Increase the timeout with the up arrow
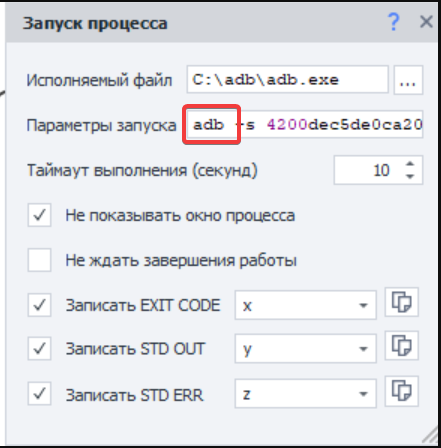 pyautogui.click(x=410, y=164)
